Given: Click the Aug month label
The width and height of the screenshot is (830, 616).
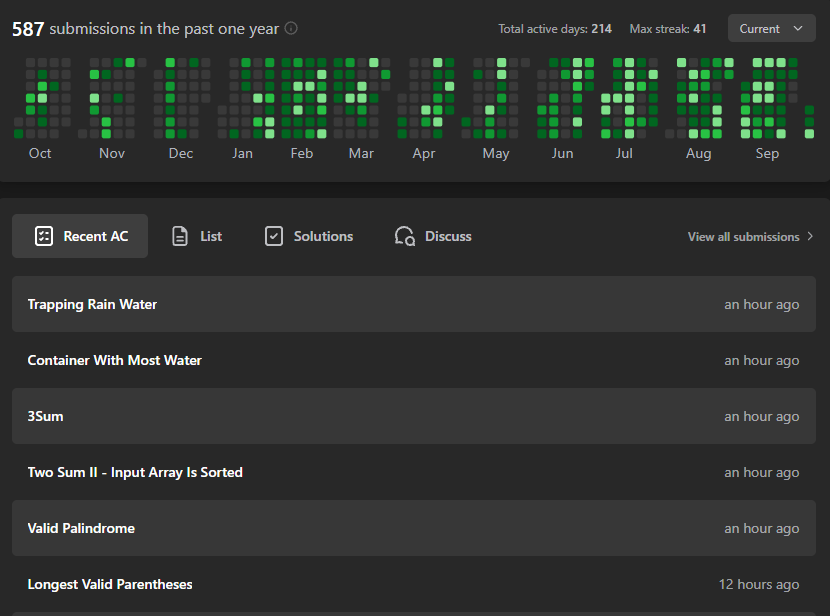Looking at the screenshot, I should click(698, 154).
